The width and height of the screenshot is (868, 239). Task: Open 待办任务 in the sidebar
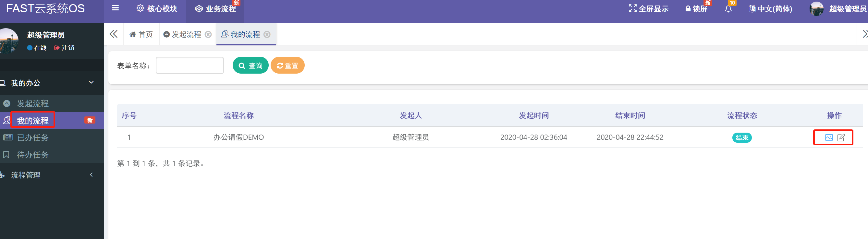click(33, 154)
